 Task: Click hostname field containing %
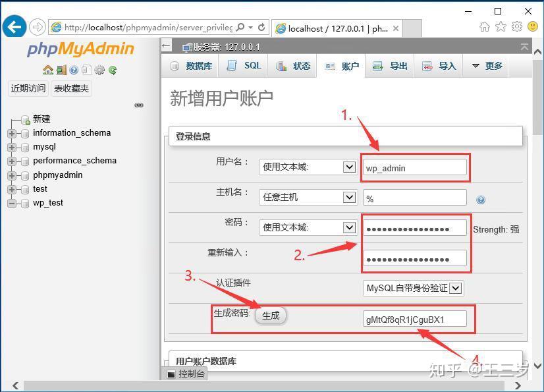pos(415,198)
